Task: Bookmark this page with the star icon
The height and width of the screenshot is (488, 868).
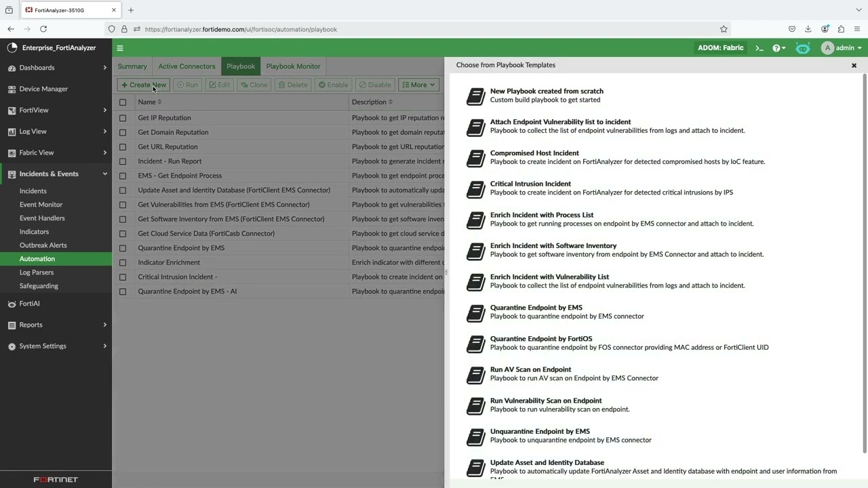Action: [x=724, y=29]
